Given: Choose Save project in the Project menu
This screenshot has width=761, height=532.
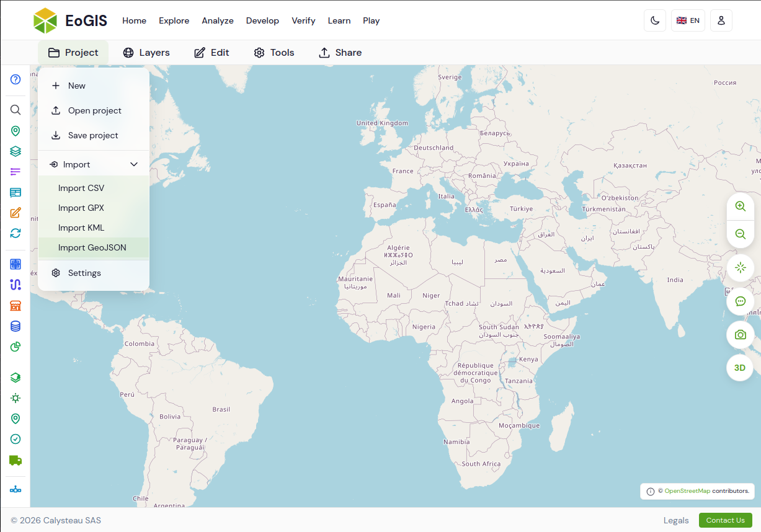Looking at the screenshot, I should click(x=94, y=135).
